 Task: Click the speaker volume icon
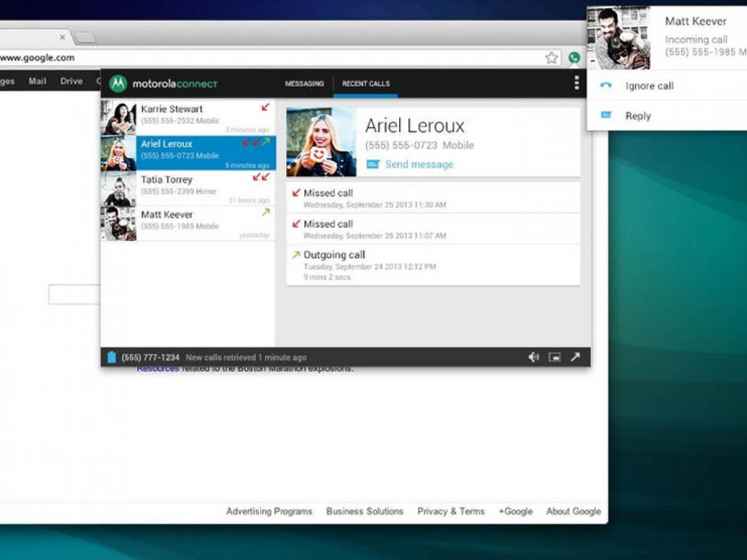tap(533, 357)
